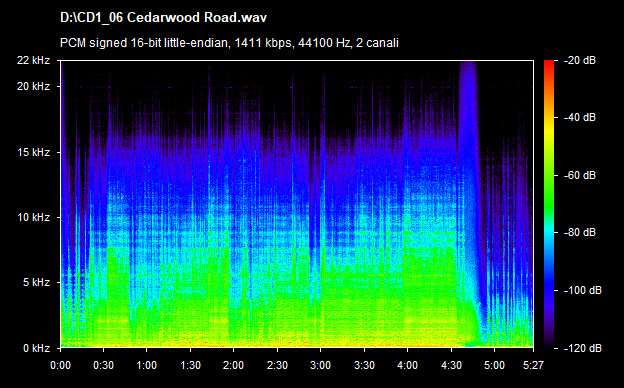Click the '3:30' time axis label
Viewport: 624px width, 388px height.
tap(364, 365)
